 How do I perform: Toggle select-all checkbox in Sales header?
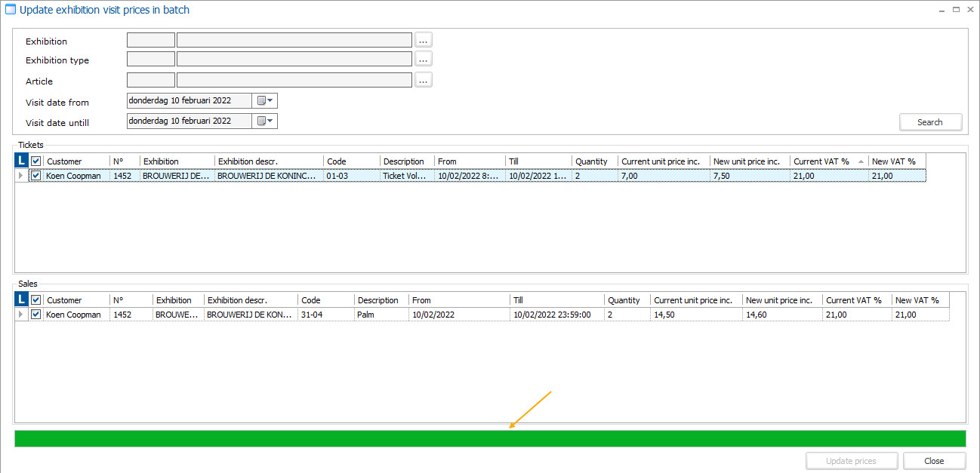tap(36, 299)
